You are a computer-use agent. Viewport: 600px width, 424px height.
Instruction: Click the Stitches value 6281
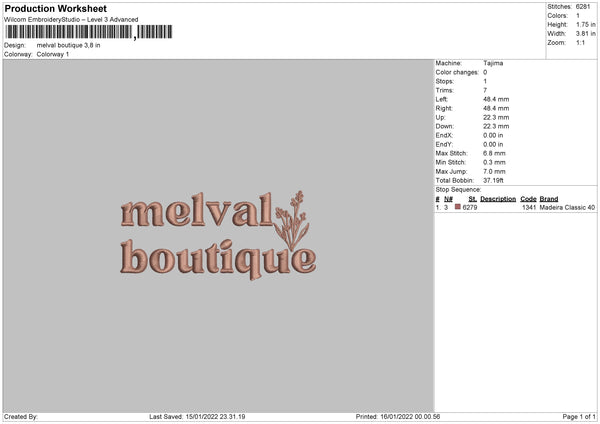click(583, 7)
